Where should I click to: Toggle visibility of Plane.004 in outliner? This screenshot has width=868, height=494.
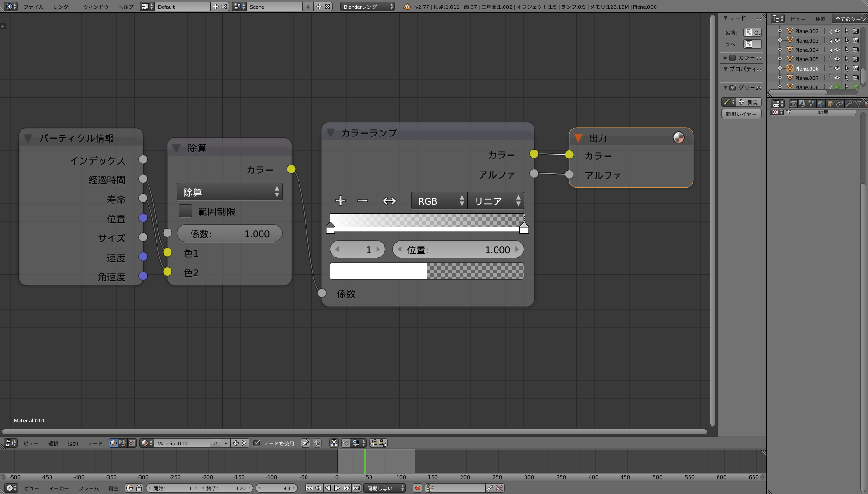tap(837, 50)
